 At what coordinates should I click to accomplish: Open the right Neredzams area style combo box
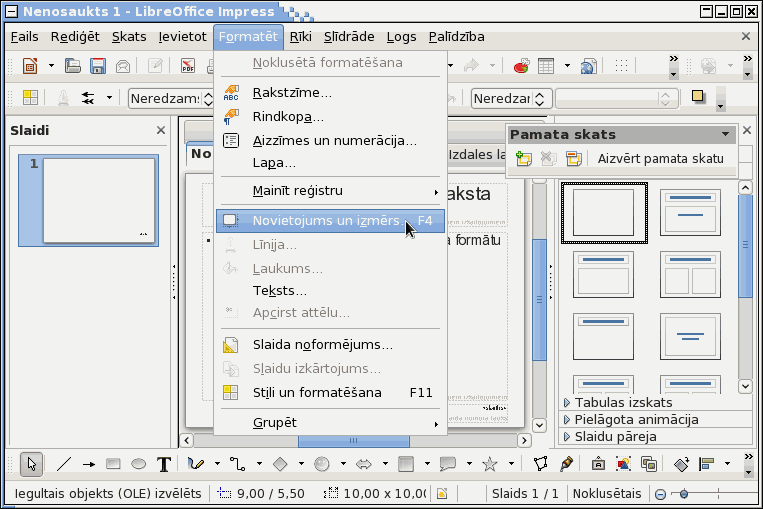(511, 98)
